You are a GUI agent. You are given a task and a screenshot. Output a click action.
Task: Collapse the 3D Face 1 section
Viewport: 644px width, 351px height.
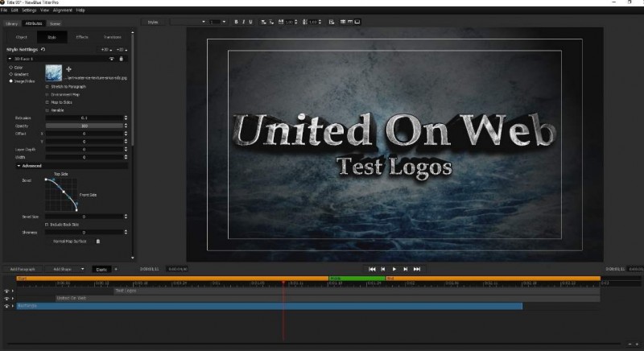pos(10,59)
